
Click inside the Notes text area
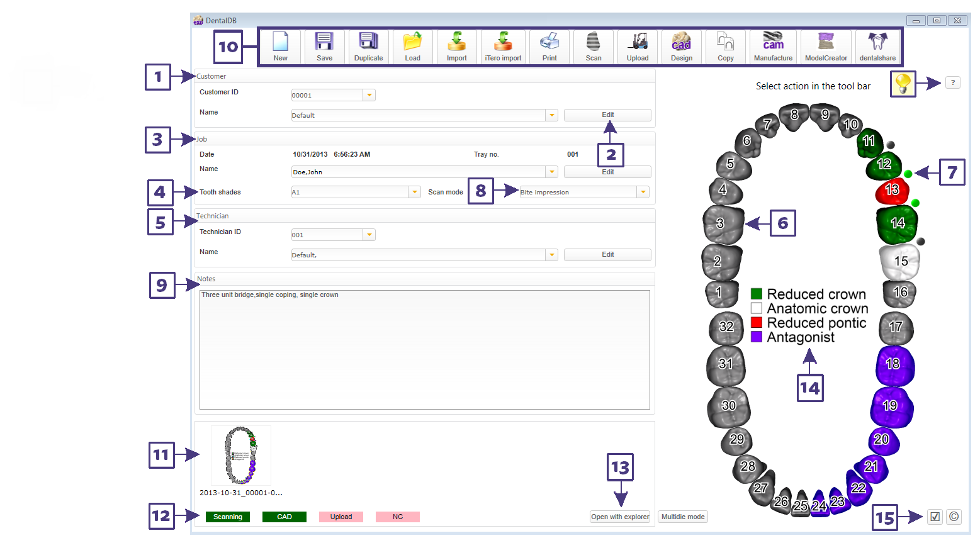(x=425, y=350)
